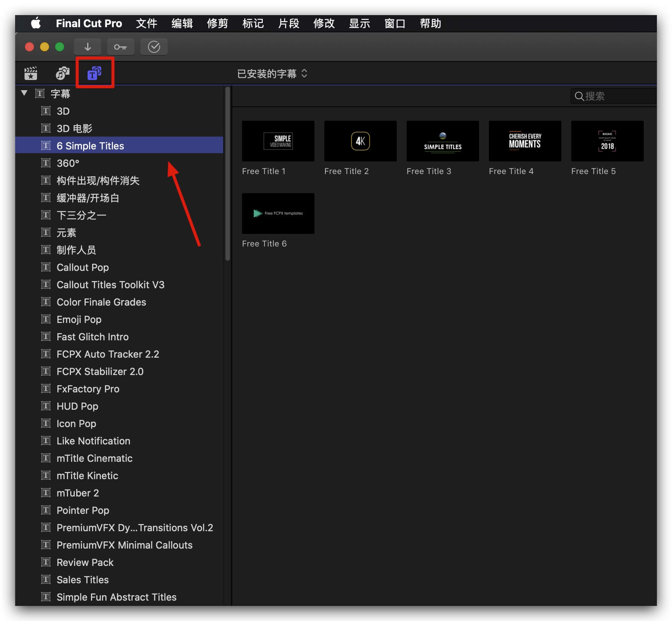The height and width of the screenshot is (621, 672).
Task: Click the T icon beside HUD Pop
Action: [46, 406]
